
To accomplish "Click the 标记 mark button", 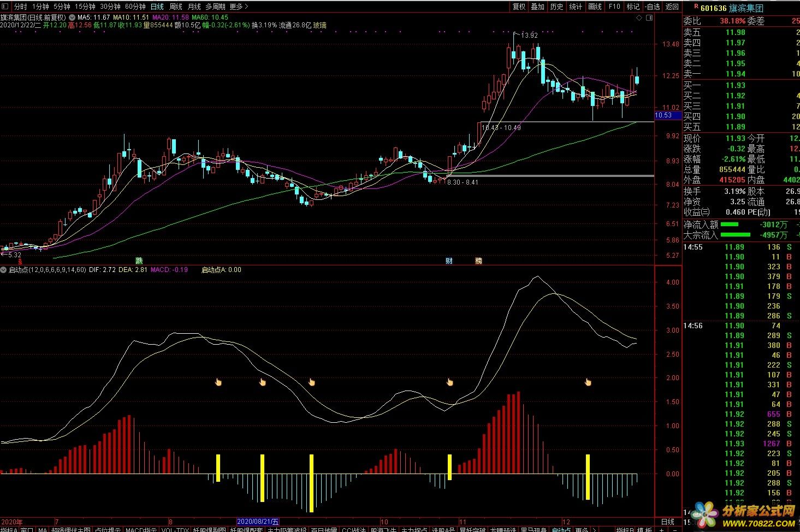I will pos(633,7).
